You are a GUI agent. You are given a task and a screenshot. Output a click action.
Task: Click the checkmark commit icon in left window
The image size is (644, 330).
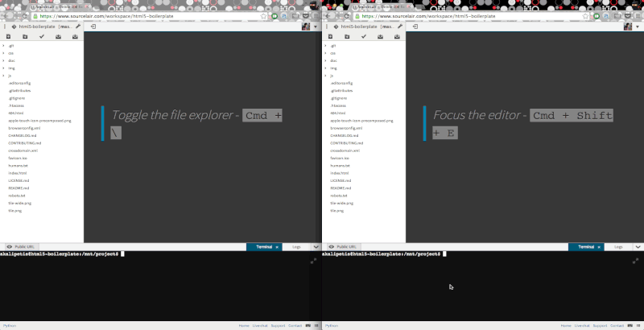tap(42, 36)
